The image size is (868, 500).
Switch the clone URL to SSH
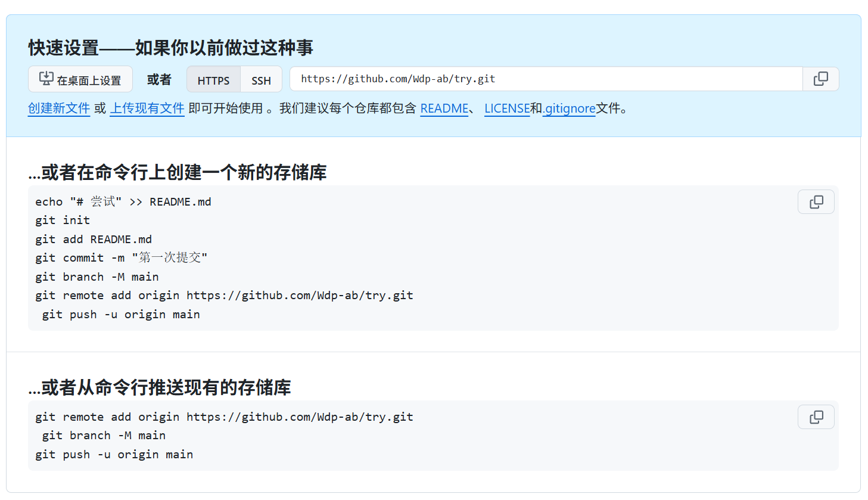click(261, 80)
